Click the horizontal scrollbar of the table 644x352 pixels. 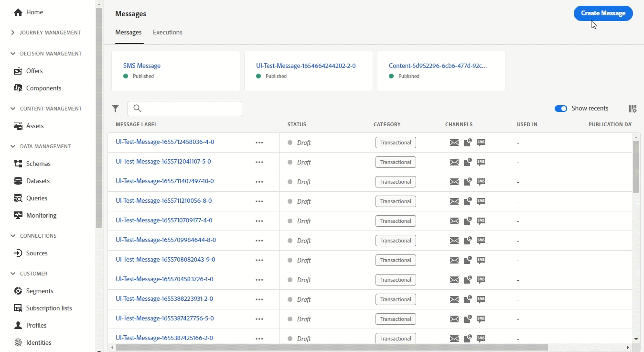tap(332, 348)
